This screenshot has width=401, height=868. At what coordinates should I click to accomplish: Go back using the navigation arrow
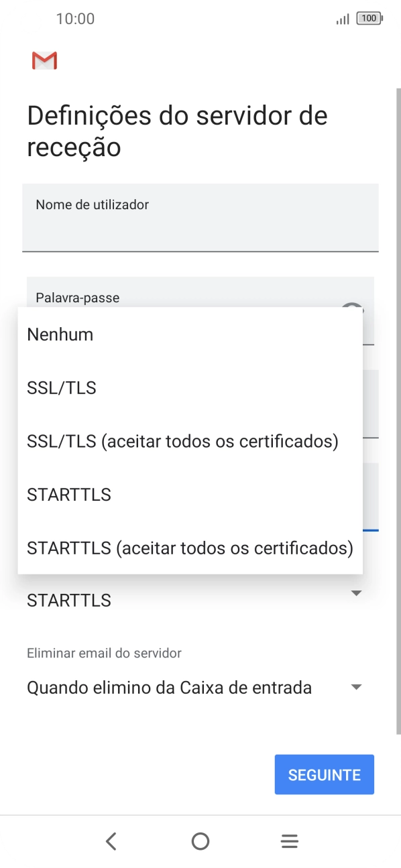click(111, 841)
